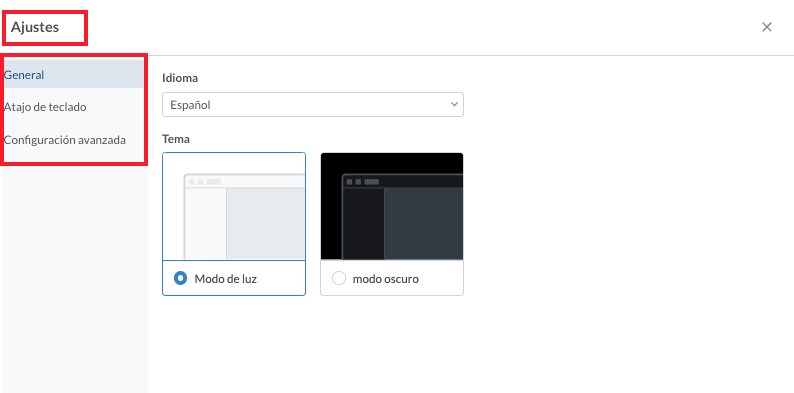The width and height of the screenshot is (794, 393).
Task: Click the Tema section heading
Action: click(176, 139)
